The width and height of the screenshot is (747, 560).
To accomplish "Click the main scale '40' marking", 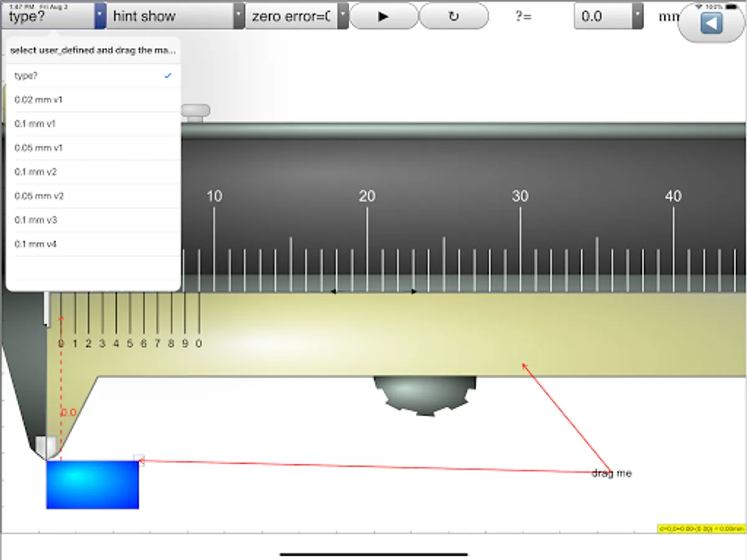I will pyautogui.click(x=674, y=197).
